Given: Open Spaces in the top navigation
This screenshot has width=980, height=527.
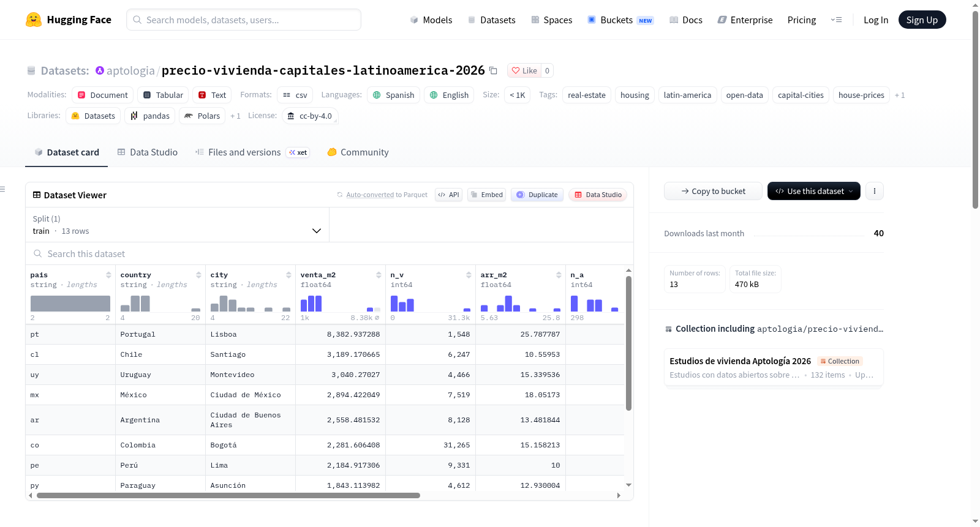Looking at the screenshot, I should tap(552, 20).
